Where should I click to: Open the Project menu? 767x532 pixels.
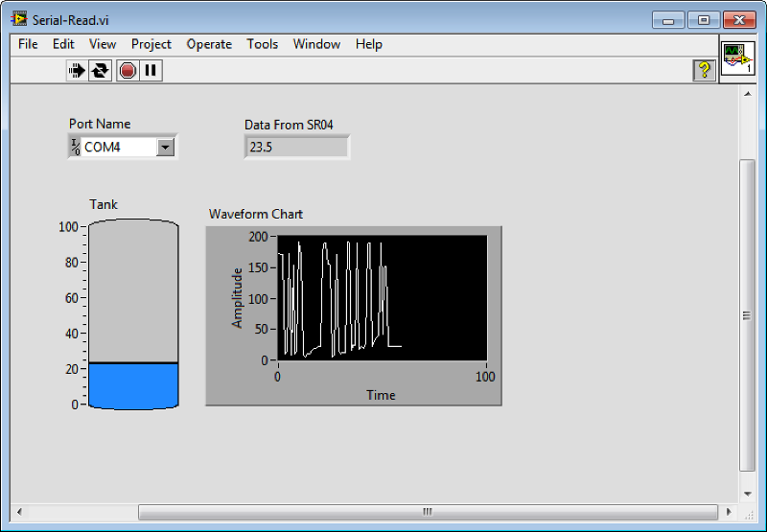(x=151, y=44)
